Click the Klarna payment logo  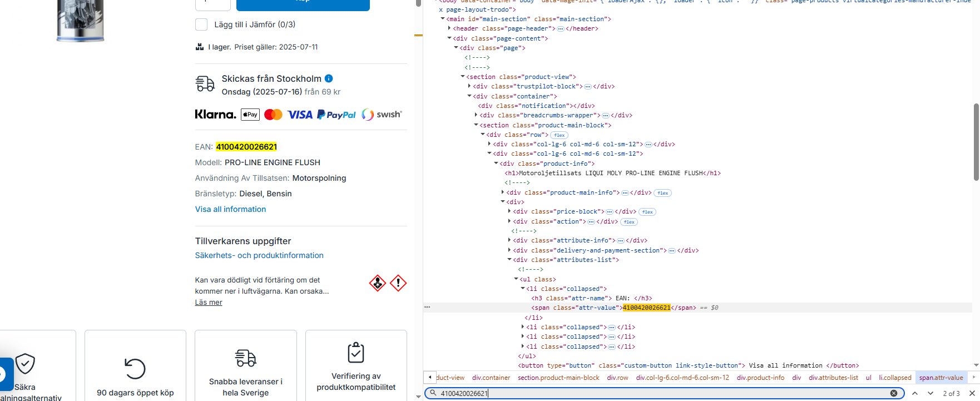215,115
